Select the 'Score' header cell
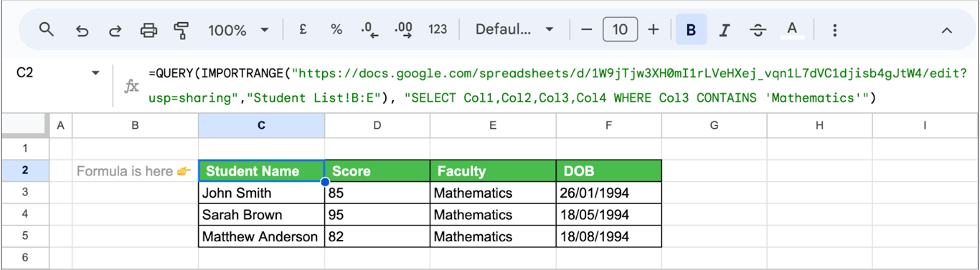This screenshot has height=270, width=980. point(377,170)
